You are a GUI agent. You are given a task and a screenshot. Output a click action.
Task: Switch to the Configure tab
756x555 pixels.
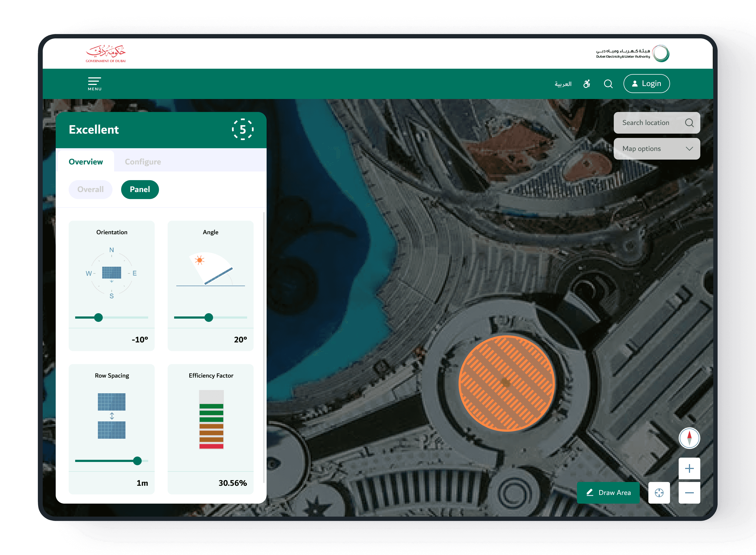pos(143,162)
